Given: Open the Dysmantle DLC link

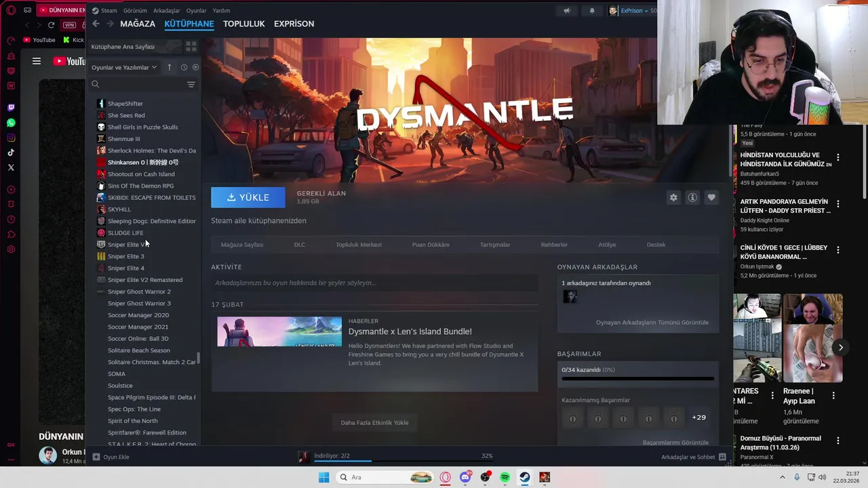Looking at the screenshot, I should point(300,245).
